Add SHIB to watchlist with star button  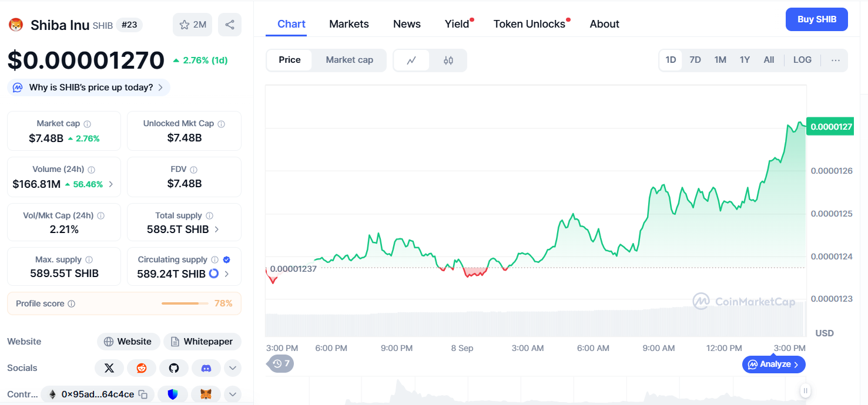coord(192,25)
